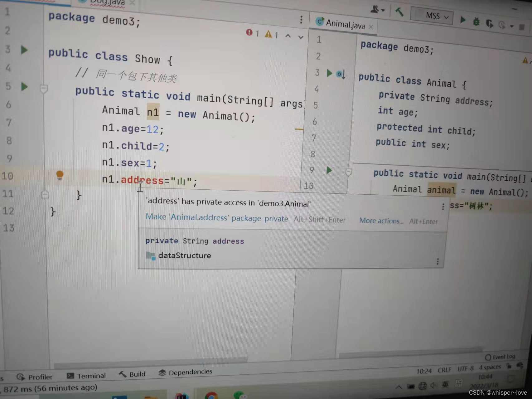Click the horizontal scrollbar under the left editor
Viewport: 532px width, 399px height.
(x=150, y=362)
